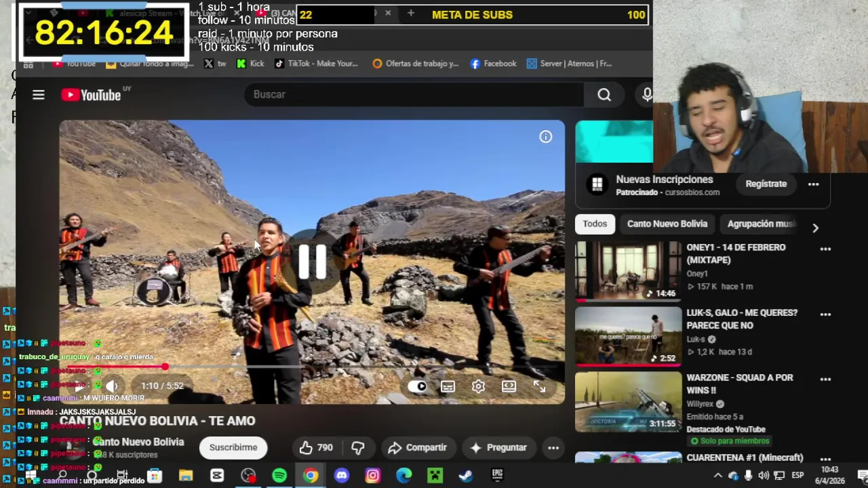Show more chips with the right chevron
Screen dimensions: 868x488
815,228
